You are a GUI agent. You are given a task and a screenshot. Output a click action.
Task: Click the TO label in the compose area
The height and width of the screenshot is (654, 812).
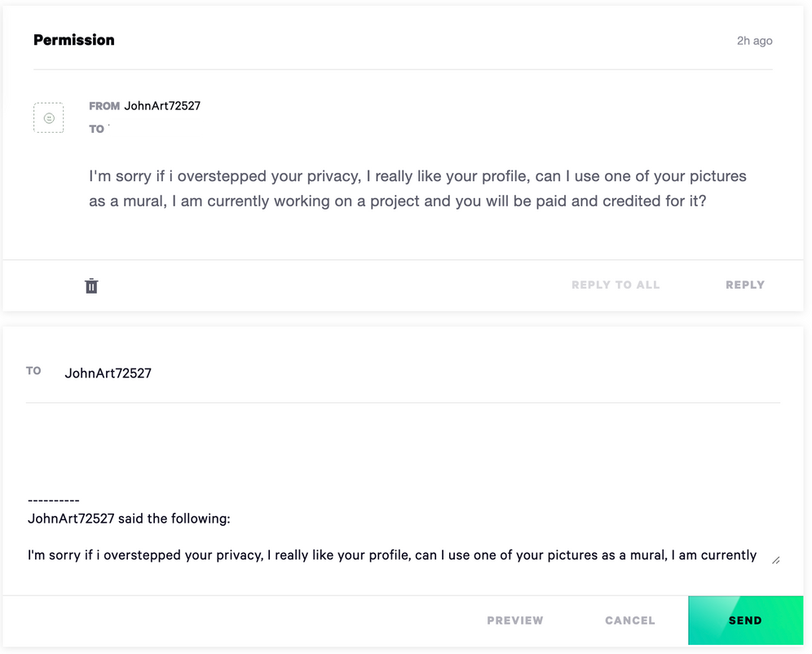pyautogui.click(x=33, y=370)
